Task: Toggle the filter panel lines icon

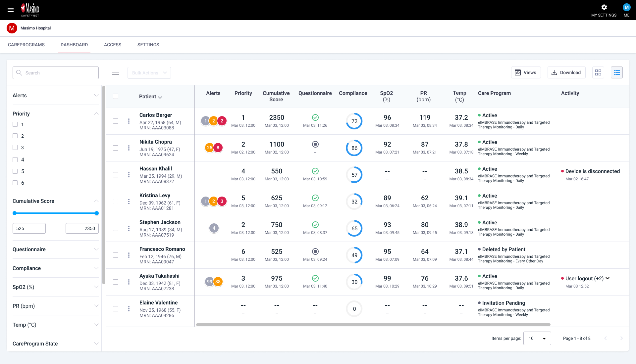Action: click(116, 73)
